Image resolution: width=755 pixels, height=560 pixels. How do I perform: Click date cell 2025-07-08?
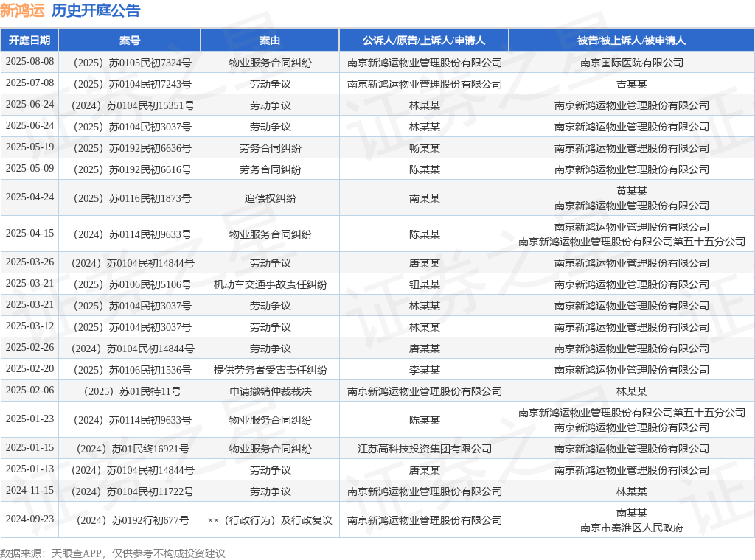click(x=29, y=83)
